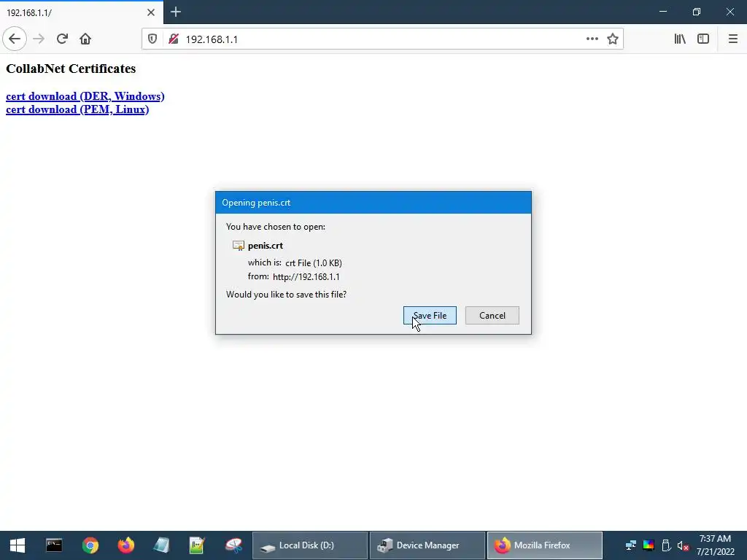Click the pinned Firefox taskbar icon

point(125,545)
